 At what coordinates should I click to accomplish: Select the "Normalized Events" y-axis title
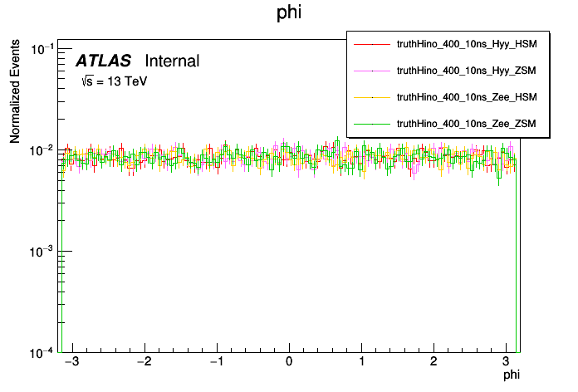tap(15, 91)
